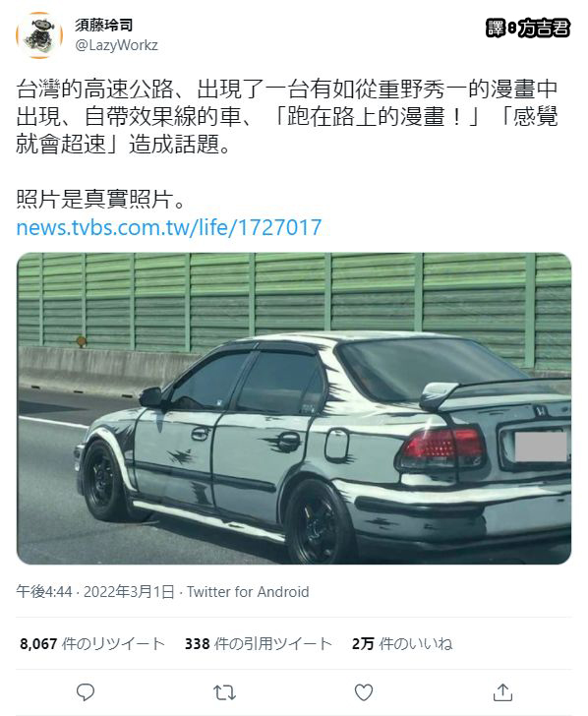The width and height of the screenshot is (588, 716).
Task: Click the 午後4:44 timestamp
Action: click(44, 592)
